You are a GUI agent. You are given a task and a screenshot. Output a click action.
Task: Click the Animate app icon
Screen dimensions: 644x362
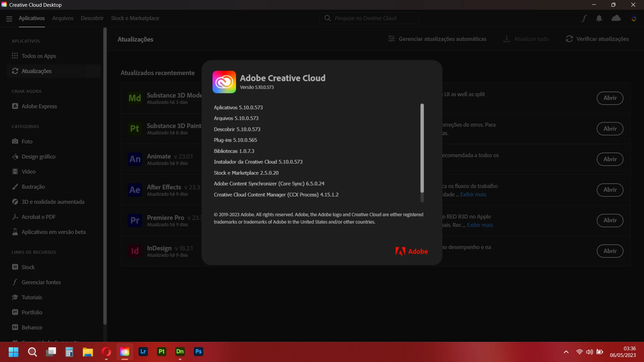click(x=135, y=159)
